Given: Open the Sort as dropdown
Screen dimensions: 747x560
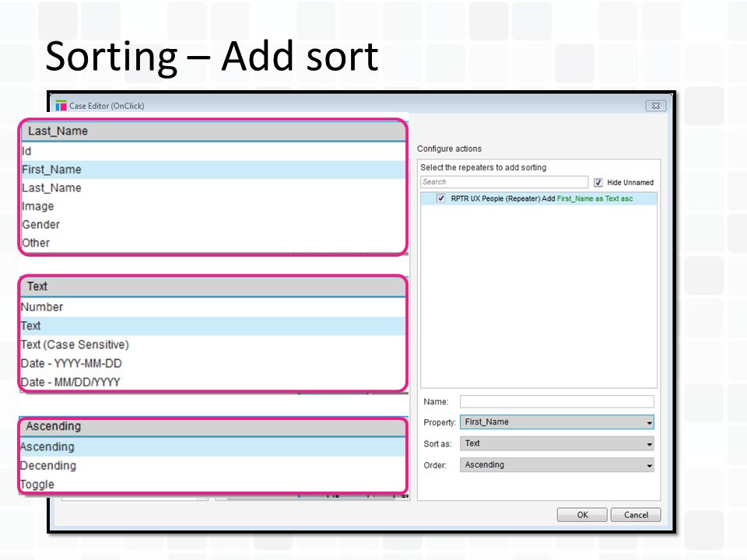Looking at the screenshot, I should [556, 443].
